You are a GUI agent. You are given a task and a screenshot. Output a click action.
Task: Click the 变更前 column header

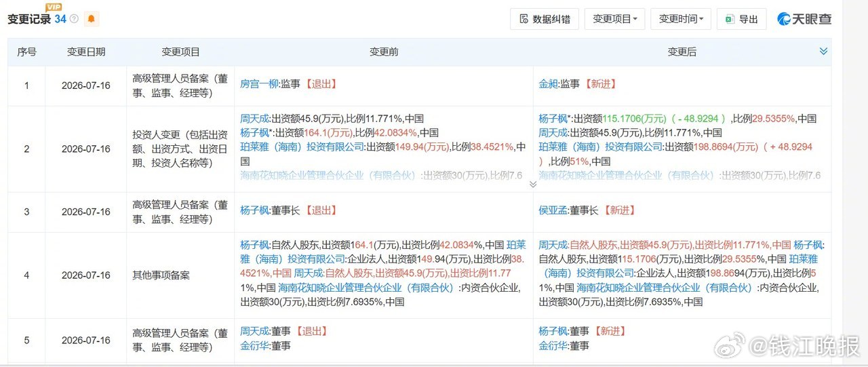coord(384,52)
